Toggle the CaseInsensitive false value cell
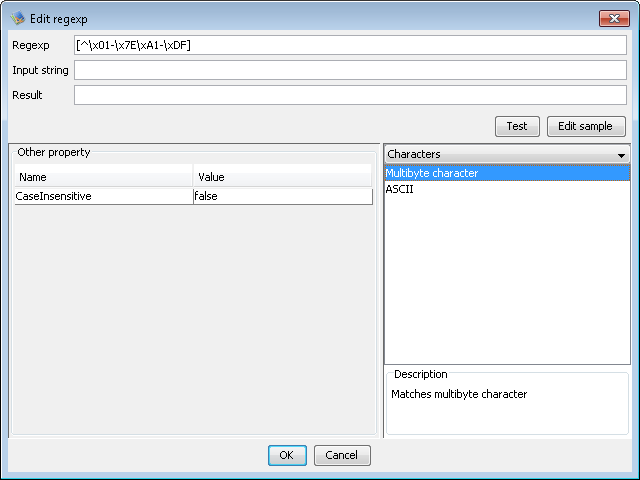Viewport: 640px width, 480px height. tap(282, 197)
